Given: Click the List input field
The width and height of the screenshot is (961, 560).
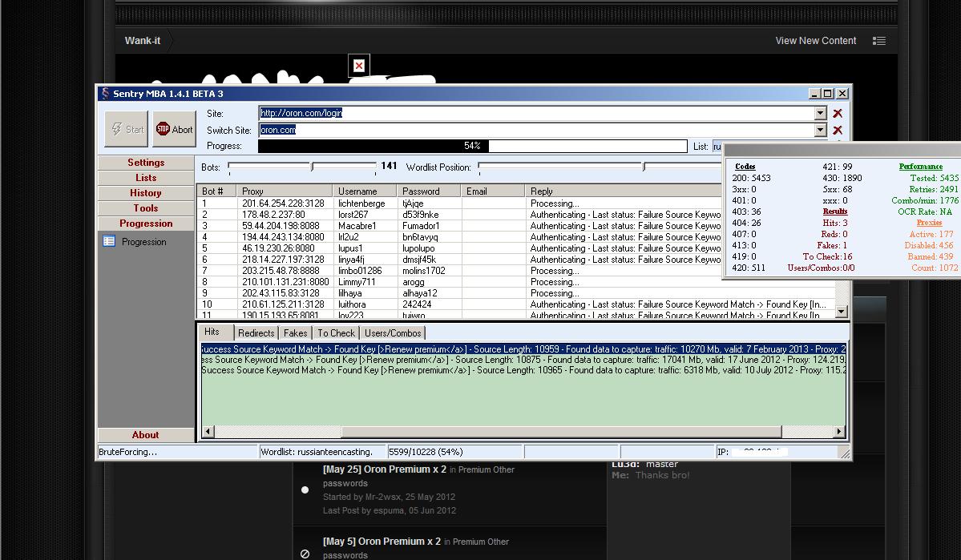Looking at the screenshot, I should coord(717,147).
